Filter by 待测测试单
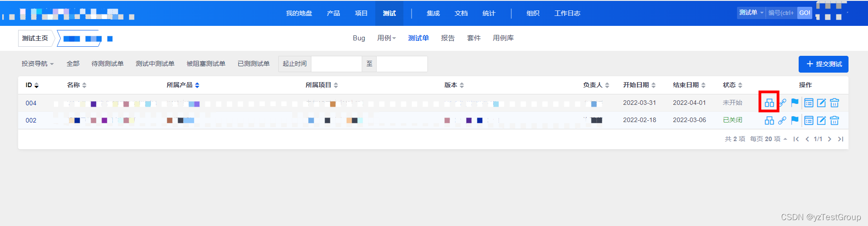 click(107, 64)
